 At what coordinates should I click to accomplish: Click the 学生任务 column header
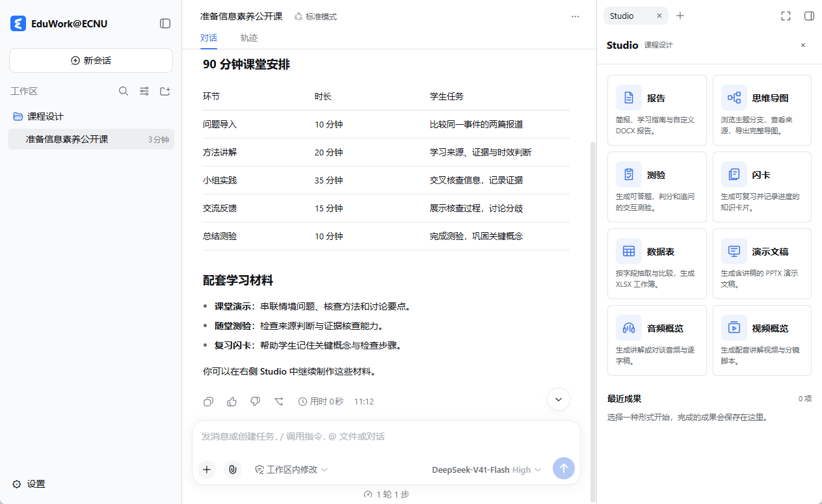(x=447, y=96)
